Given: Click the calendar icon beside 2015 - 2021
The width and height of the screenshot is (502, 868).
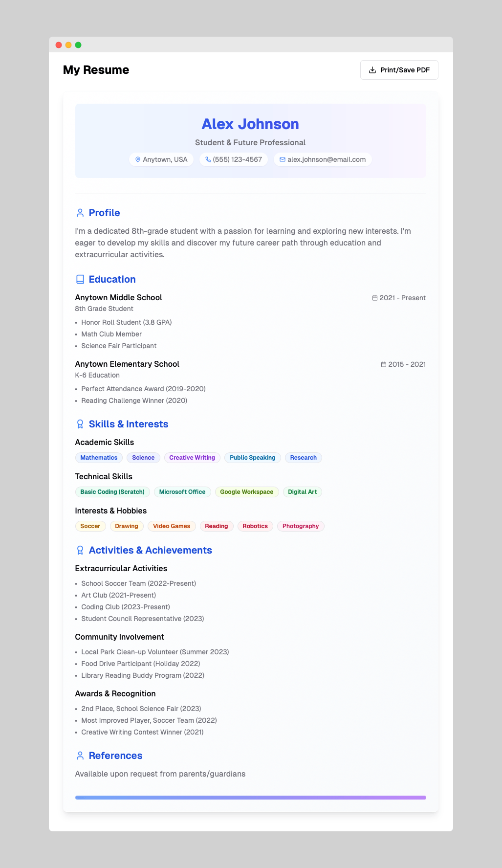Looking at the screenshot, I should (384, 364).
